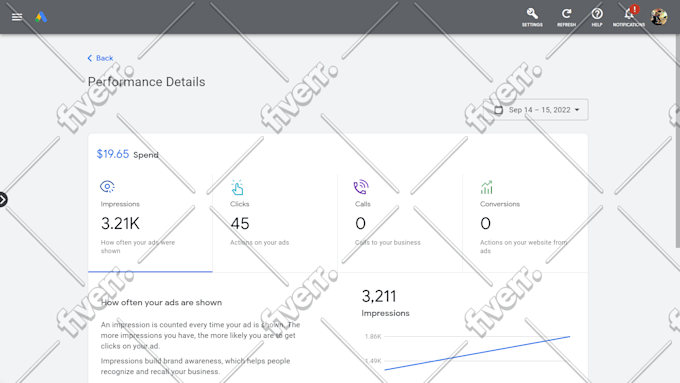Click 'How often your ads are shown' heading
The width and height of the screenshot is (680, 383).
(x=161, y=303)
